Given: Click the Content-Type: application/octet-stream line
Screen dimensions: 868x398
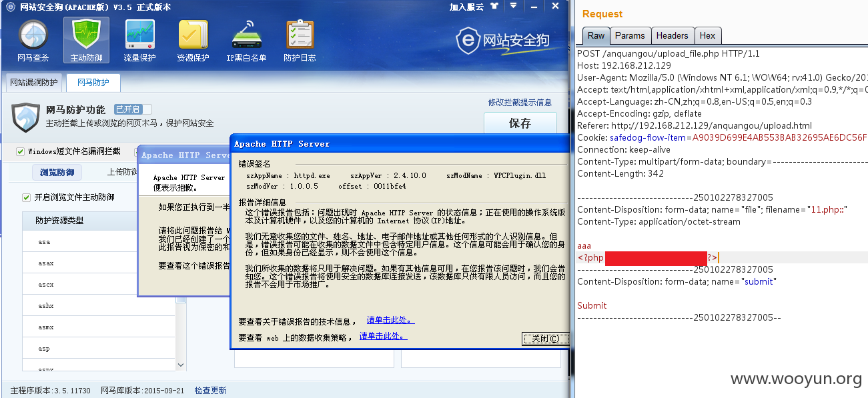Looking at the screenshot, I should (659, 221).
